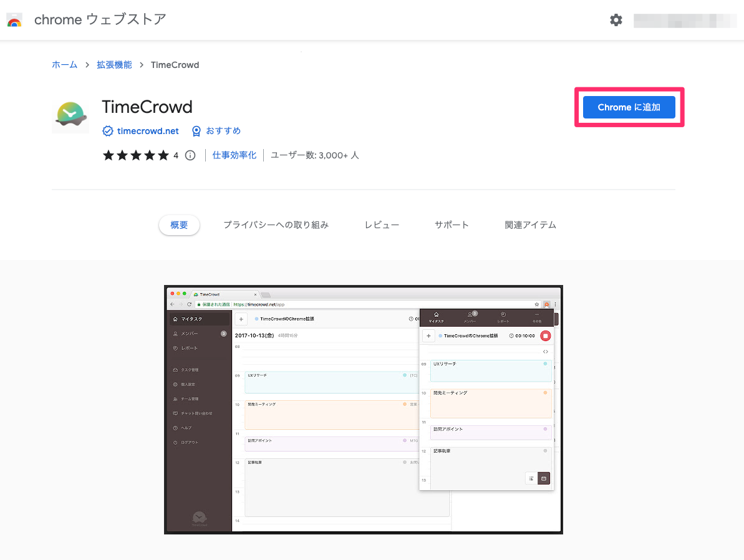Click the first star in the rating

pos(108,155)
